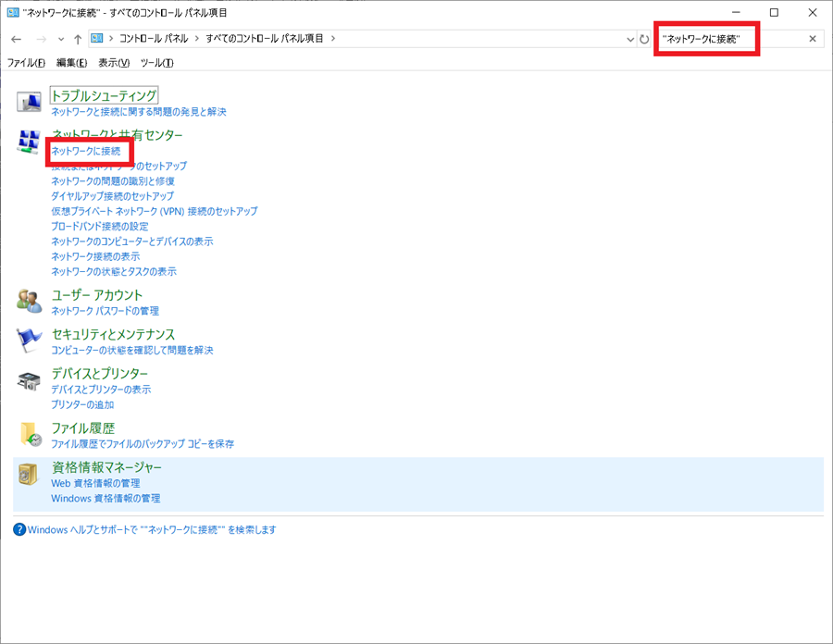Open ファイル履歴でファイルのバックアップ コピーを保存 link
833x644 pixels.
click(143, 444)
